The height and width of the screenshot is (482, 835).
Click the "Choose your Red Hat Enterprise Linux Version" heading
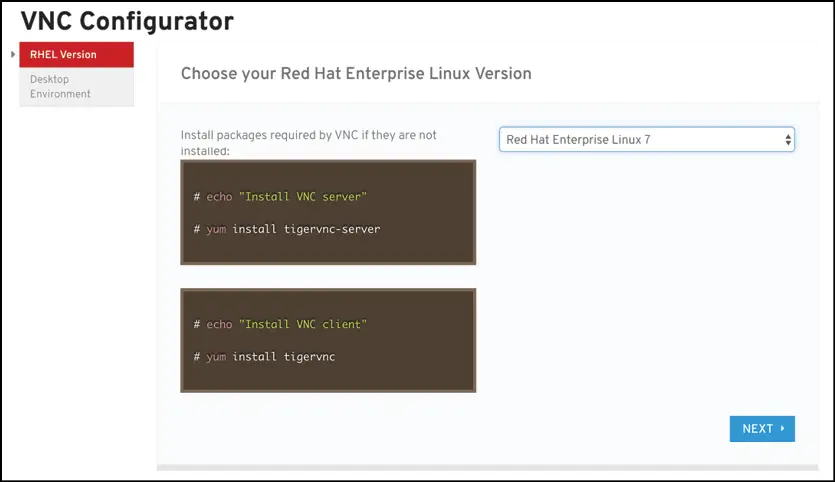[x=356, y=74]
